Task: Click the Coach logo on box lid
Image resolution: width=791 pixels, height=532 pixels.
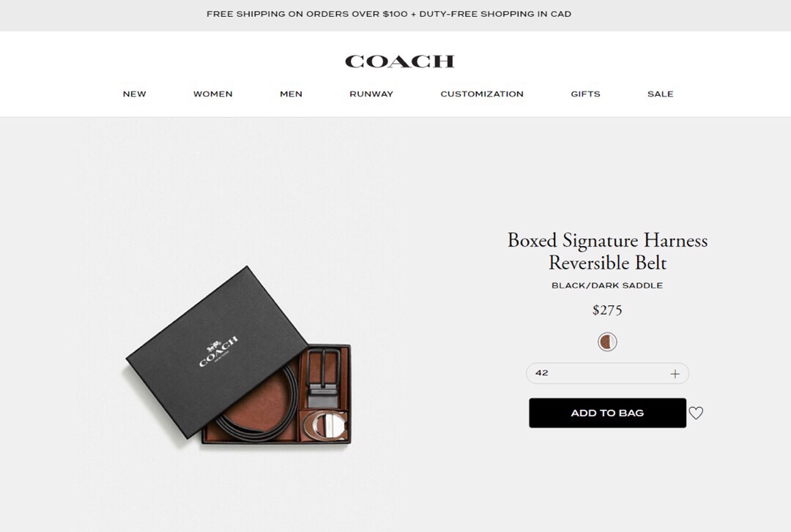Action: pos(218,351)
